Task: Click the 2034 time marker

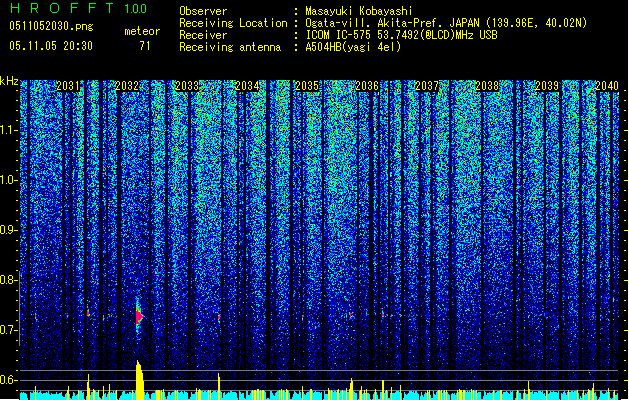Action: click(247, 86)
